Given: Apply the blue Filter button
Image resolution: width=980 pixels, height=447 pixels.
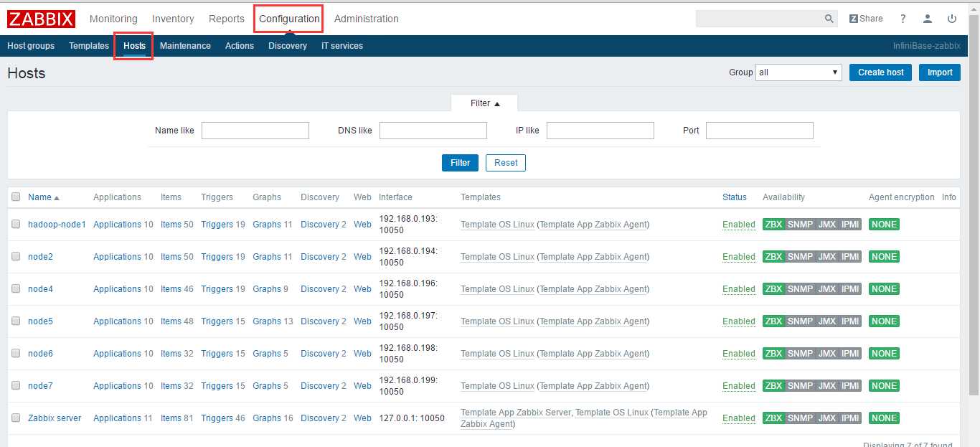Looking at the screenshot, I should tap(460, 163).
